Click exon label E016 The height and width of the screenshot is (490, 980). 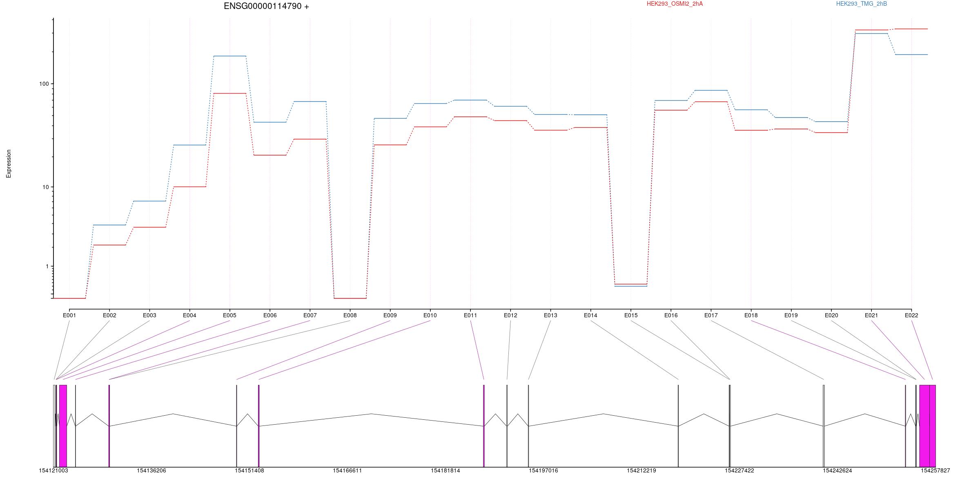pos(671,315)
